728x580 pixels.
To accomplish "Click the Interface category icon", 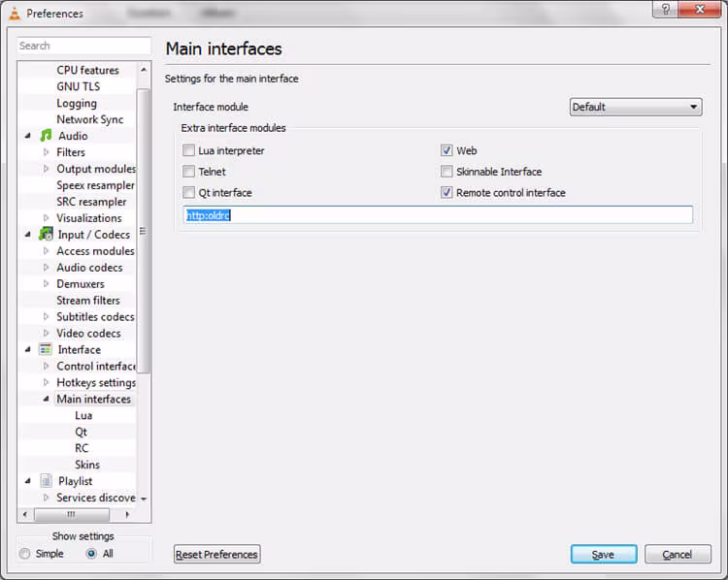I will click(x=46, y=349).
